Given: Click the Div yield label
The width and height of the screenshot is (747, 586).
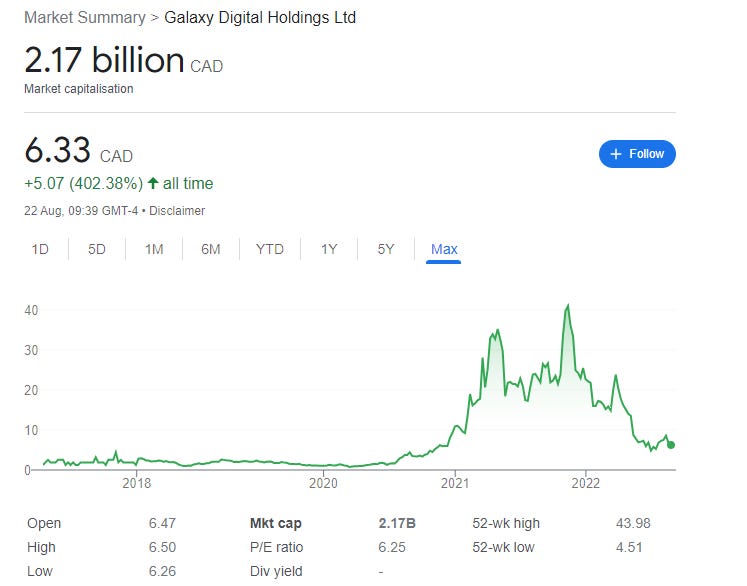Looking at the screenshot, I should pos(276,571).
